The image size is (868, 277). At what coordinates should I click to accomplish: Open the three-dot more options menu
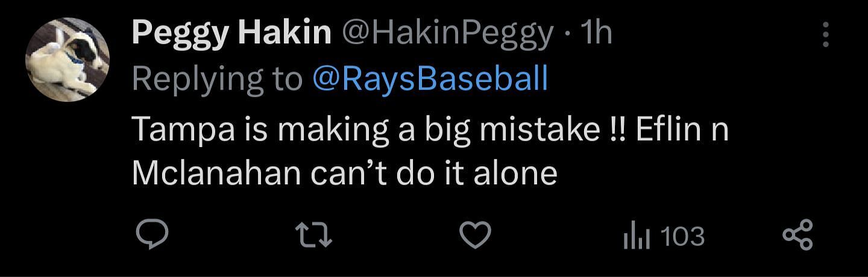coord(825,35)
